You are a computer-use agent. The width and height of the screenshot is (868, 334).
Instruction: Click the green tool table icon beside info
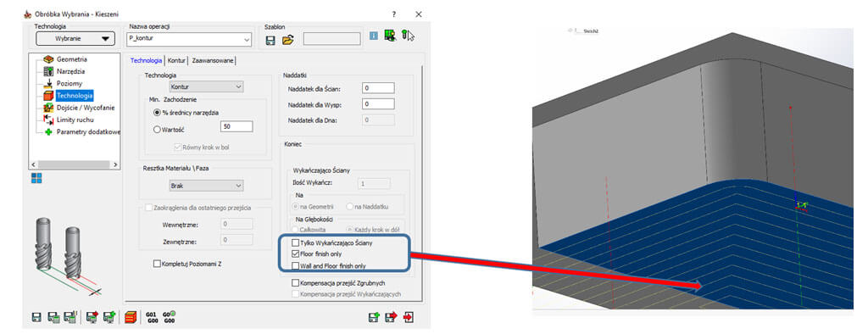coord(390,36)
